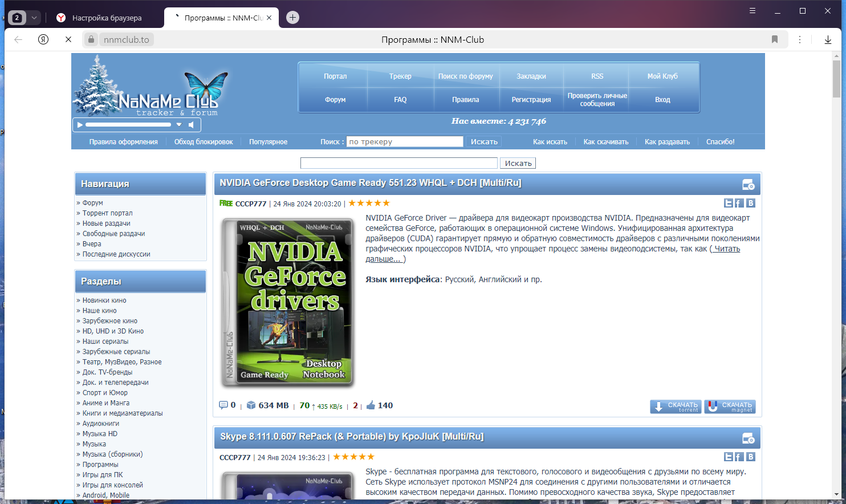Screen dimensions: 846x504
Task: Open Мой Клуб menu item
Action: click(662, 76)
